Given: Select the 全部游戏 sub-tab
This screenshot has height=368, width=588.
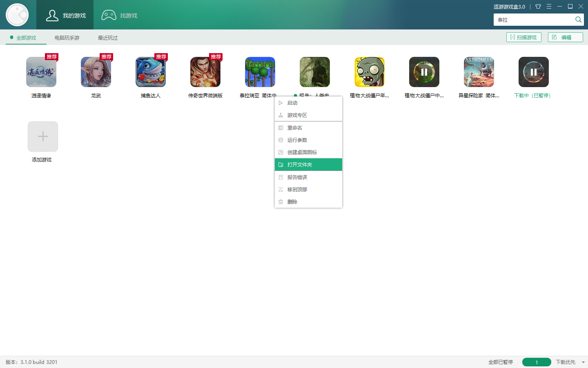Looking at the screenshot, I should [26, 38].
